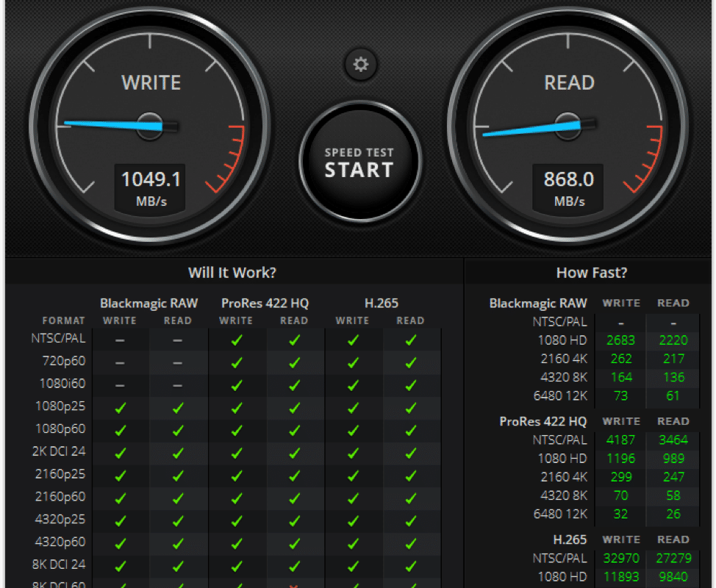
Task: Click the FORMAT column header
Action: [63, 320]
